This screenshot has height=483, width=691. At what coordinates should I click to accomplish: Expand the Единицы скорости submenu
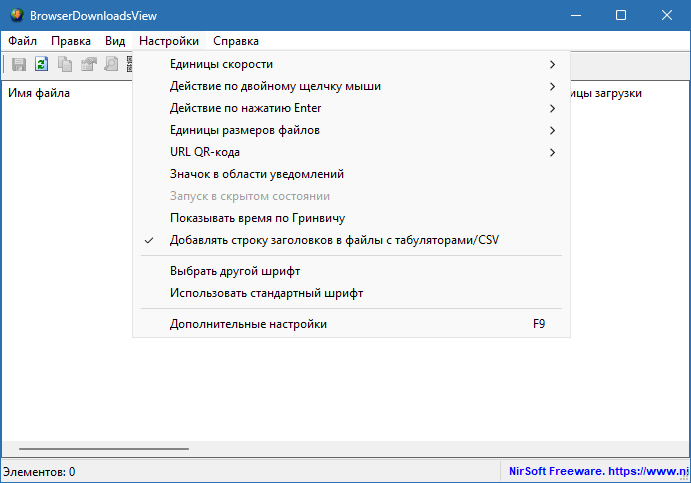351,64
